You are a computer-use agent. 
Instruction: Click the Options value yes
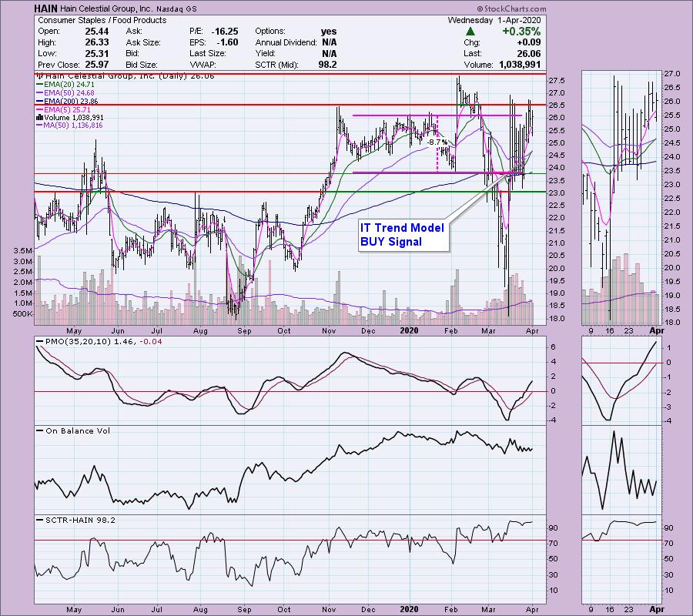tap(329, 32)
